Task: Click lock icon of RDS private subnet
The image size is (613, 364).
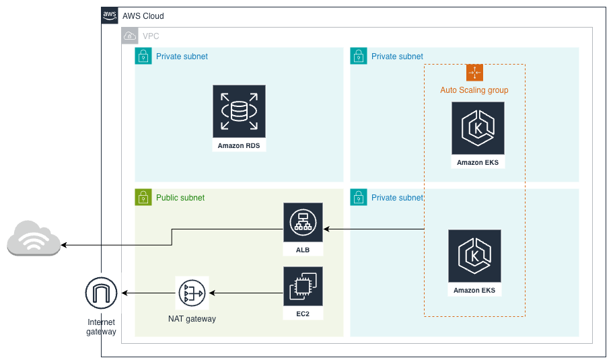Action: (143, 56)
